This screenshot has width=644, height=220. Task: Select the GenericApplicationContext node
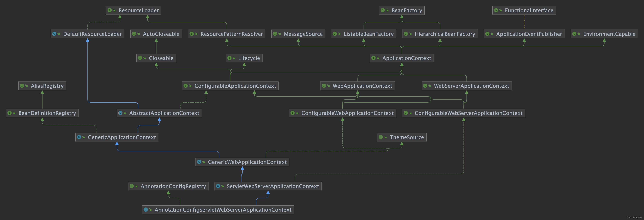pos(122,137)
